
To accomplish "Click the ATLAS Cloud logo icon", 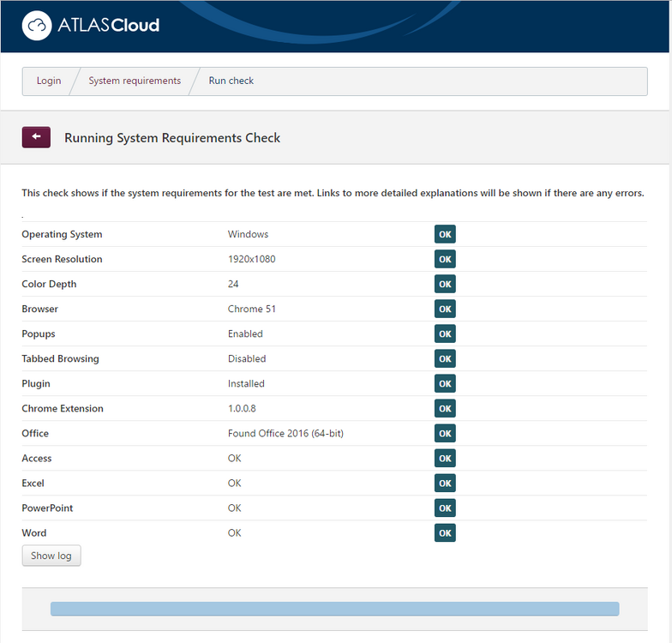I will click(37, 26).
